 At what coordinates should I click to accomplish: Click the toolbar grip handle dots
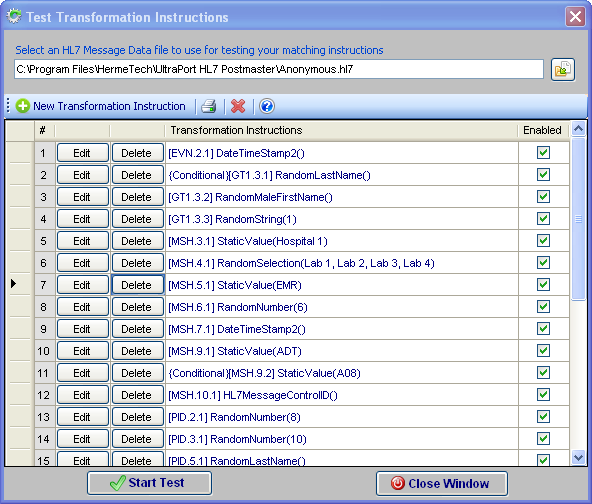pyautogui.click(x=8, y=106)
